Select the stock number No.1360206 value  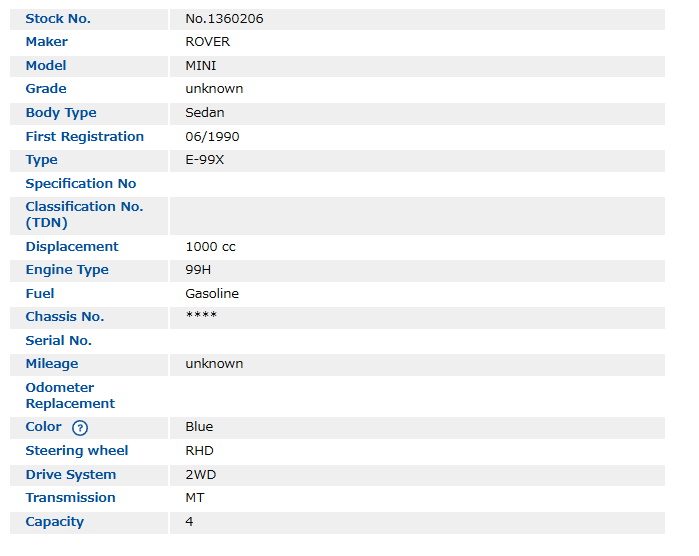[224, 19]
